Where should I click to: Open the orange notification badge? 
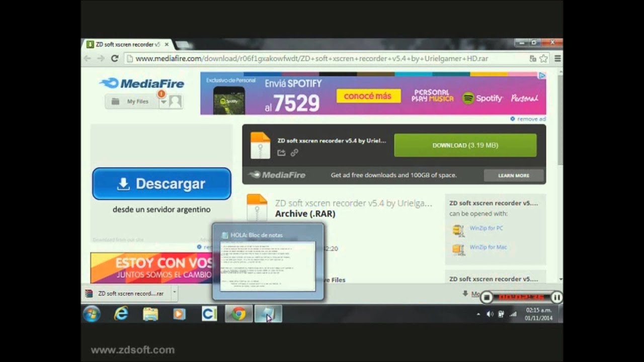point(161,94)
